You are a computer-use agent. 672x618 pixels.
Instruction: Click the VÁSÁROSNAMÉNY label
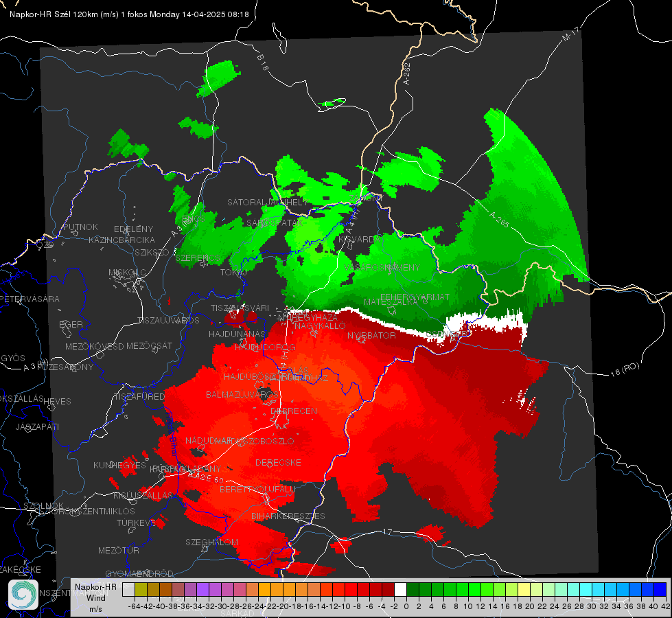tap(382, 267)
